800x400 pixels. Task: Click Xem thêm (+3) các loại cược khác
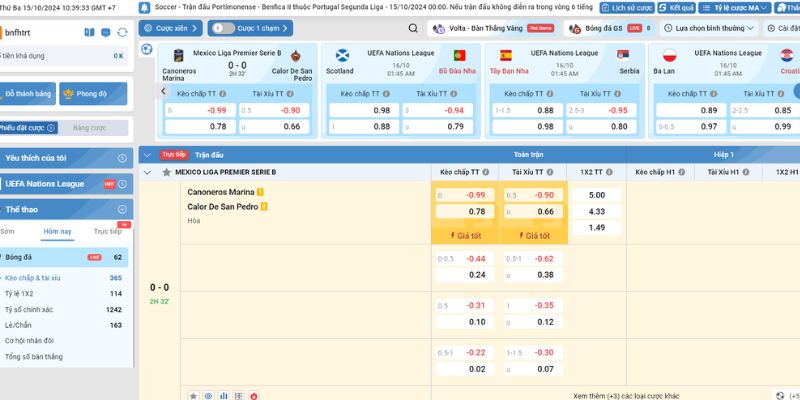[x=626, y=396]
